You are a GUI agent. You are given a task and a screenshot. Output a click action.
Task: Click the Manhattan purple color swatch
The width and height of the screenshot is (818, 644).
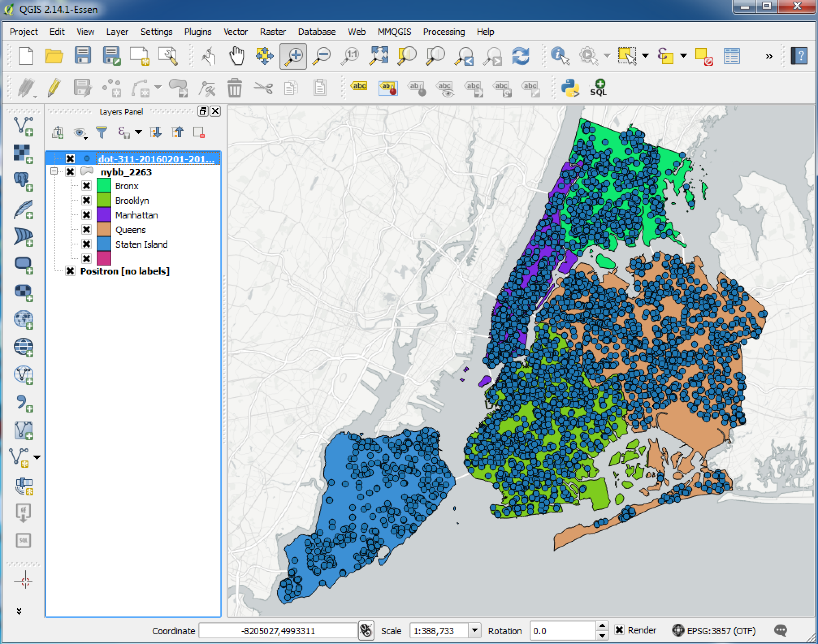[103, 215]
